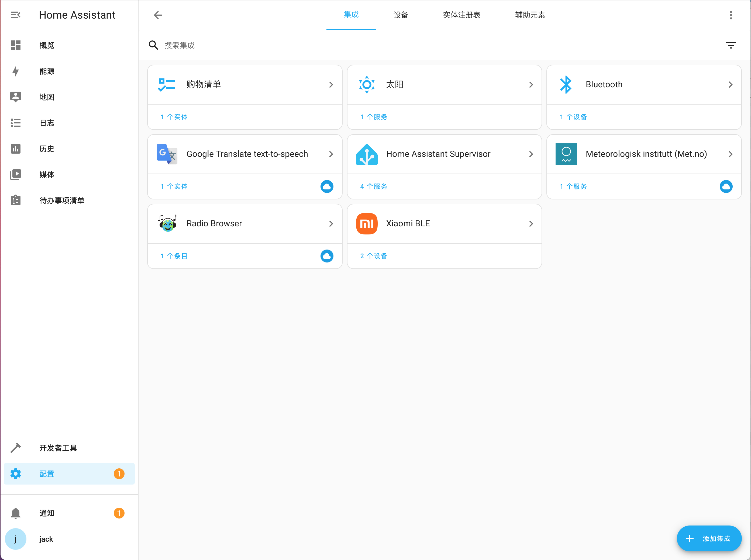Screen dimensions: 751x560
Task: Expand Home Assistant Supervisor chevron
Action: 530,154
